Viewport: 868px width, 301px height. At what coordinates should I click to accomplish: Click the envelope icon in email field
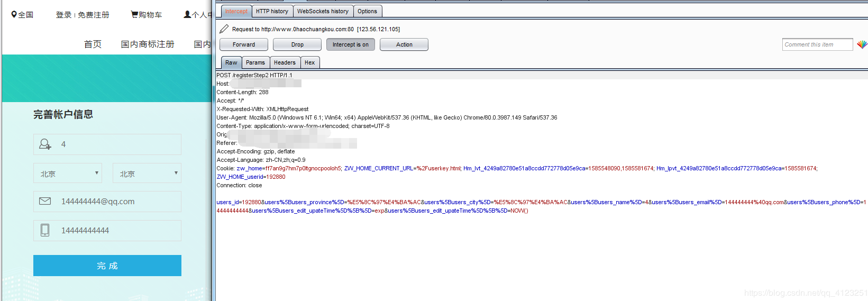(x=45, y=201)
